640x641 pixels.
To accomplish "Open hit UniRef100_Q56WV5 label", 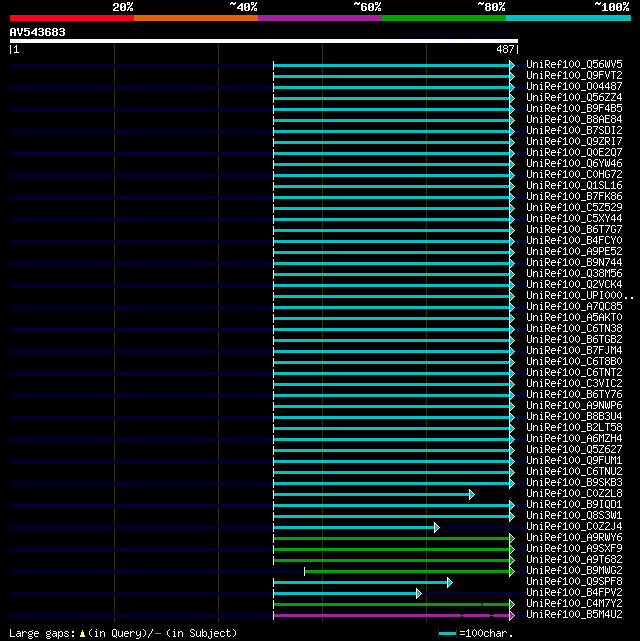I will [574, 65].
